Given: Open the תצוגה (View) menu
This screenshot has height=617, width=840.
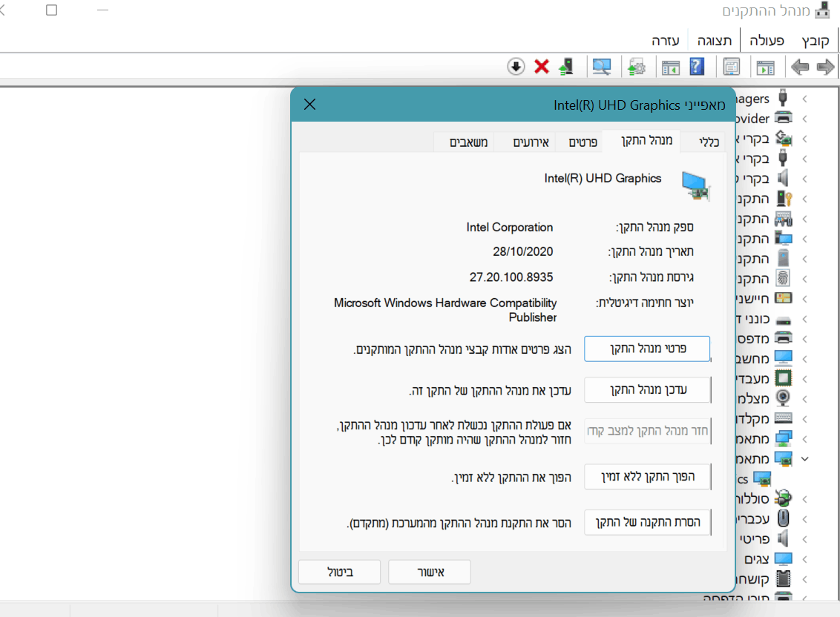Looking at the screenshot, I should click(715, 41).
